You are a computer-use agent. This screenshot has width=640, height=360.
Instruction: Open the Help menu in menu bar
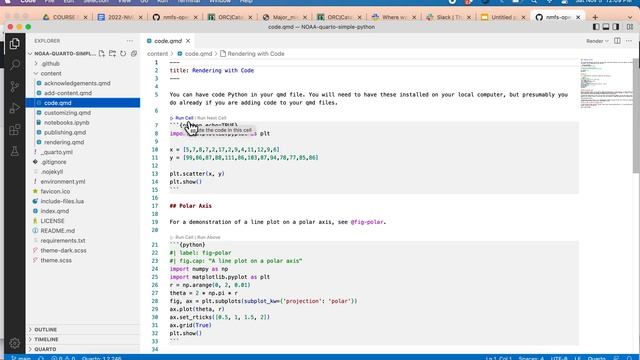246,2
